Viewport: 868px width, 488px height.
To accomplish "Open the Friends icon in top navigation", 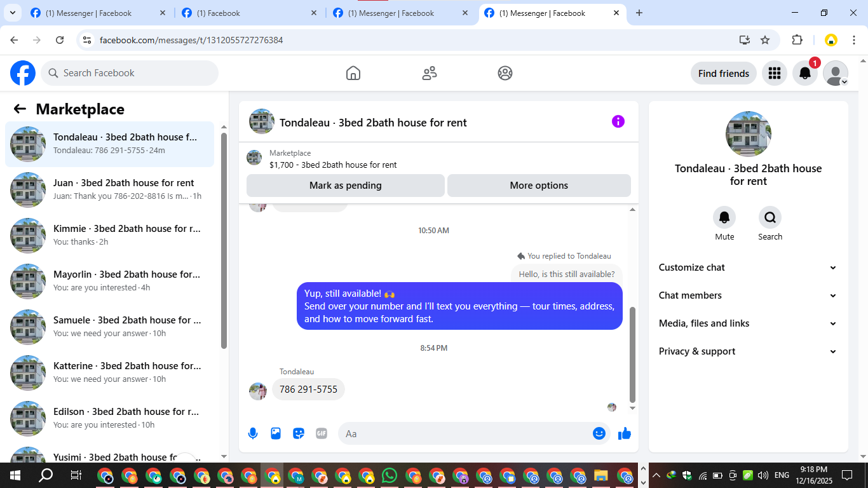I will click(x=430, y=73).
